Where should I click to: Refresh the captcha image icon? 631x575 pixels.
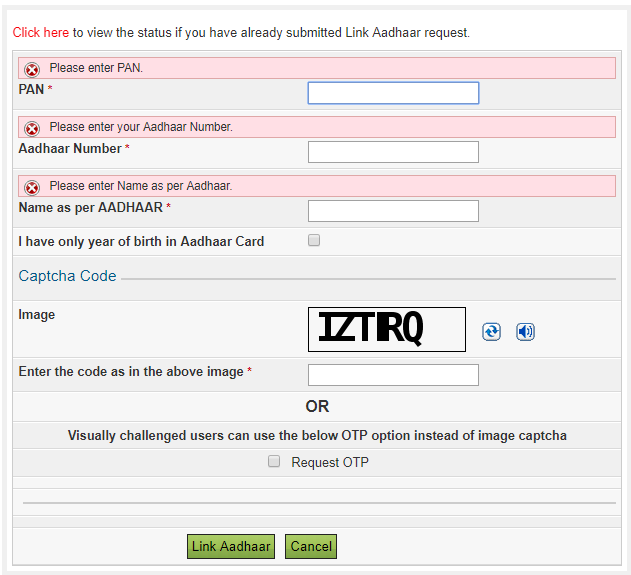click(491, 332)
